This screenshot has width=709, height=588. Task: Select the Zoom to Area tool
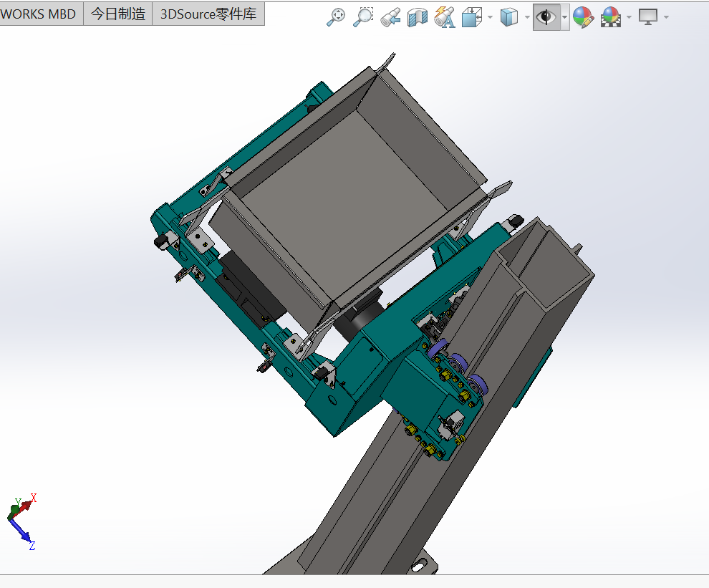363,17
